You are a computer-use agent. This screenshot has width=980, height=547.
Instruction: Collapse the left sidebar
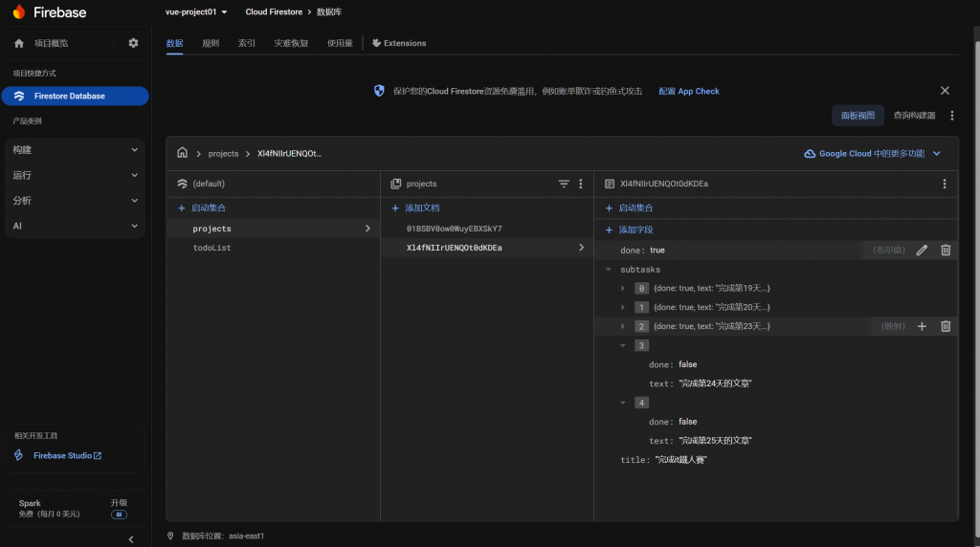[130, 539]
